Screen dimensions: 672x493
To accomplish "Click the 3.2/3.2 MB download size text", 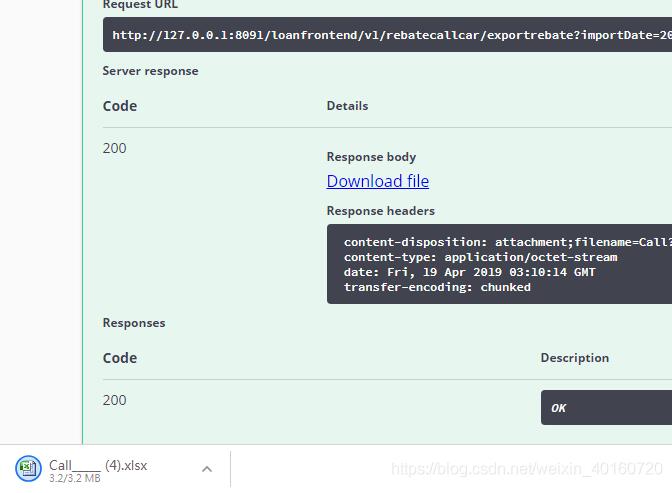I will click(x=75, y=479).
